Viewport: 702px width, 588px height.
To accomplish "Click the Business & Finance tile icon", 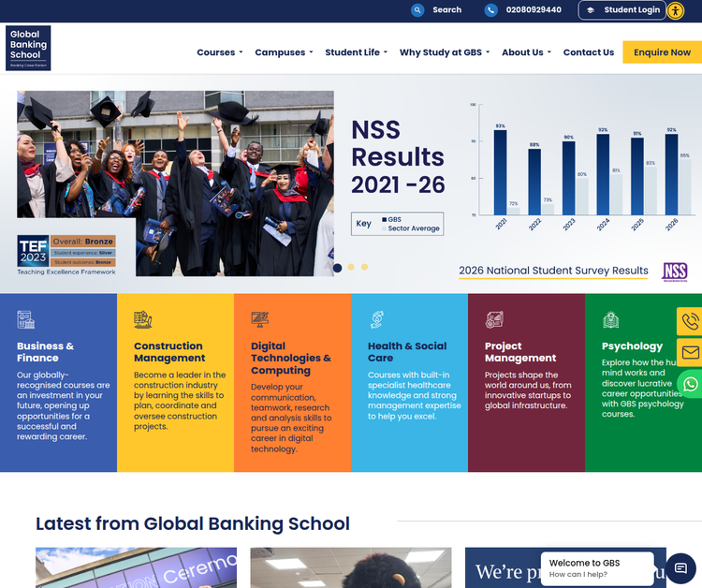I will tap(26, 319).
